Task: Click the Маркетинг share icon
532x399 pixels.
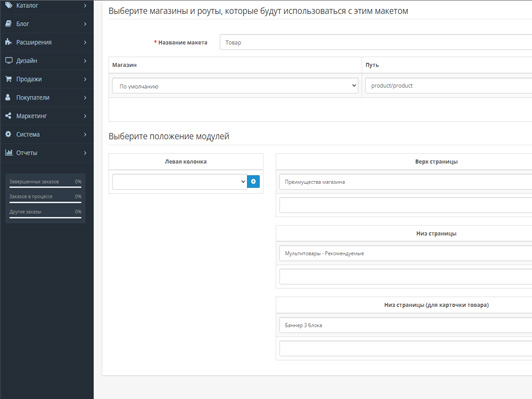Action: pyautogui.click(x=8, y=116)
